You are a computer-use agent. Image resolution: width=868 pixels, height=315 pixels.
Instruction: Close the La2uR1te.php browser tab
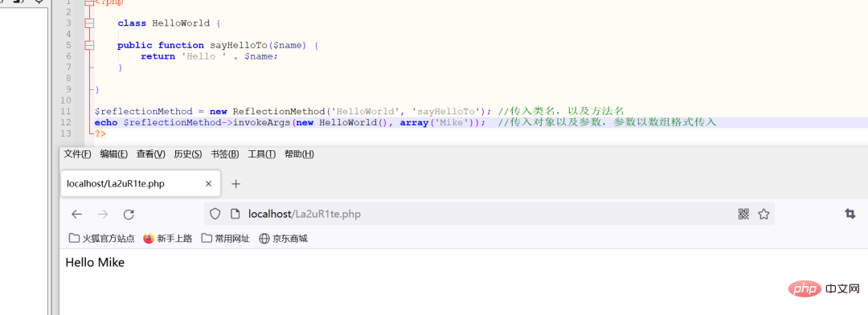(x=209, y=184)
